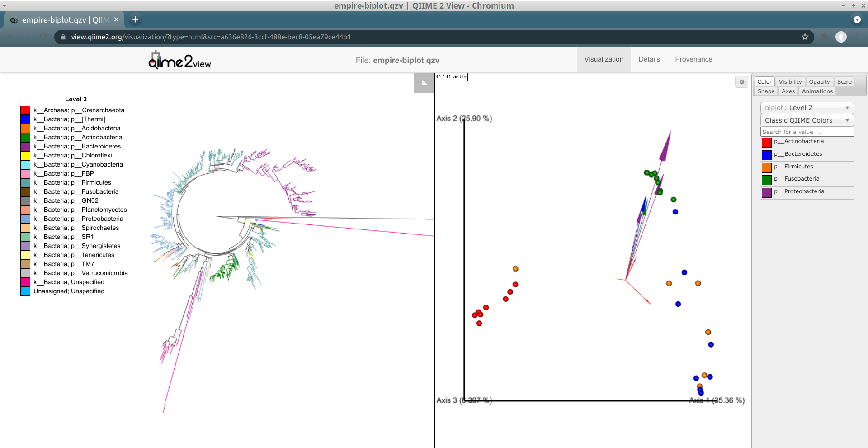This screenshot has width=868, height=448.
Task: Expand the biplot Level 2 dropdown
Action: (x=807, y=108)
